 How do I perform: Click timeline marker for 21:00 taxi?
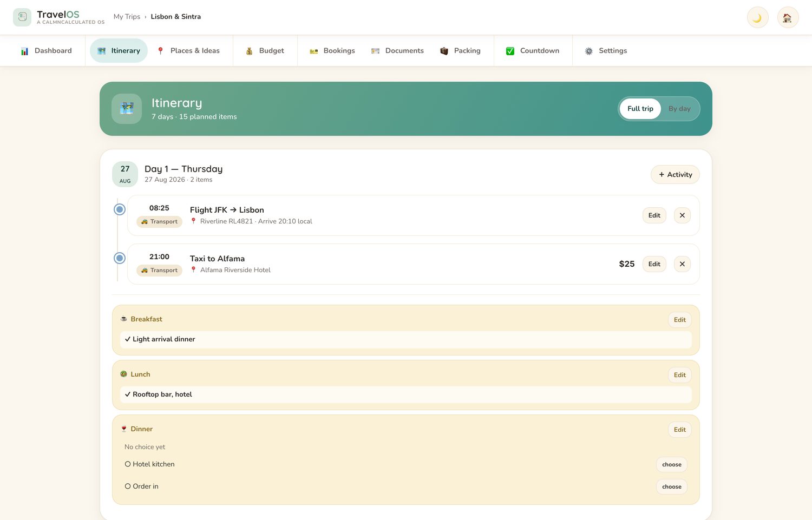point(120,258)
